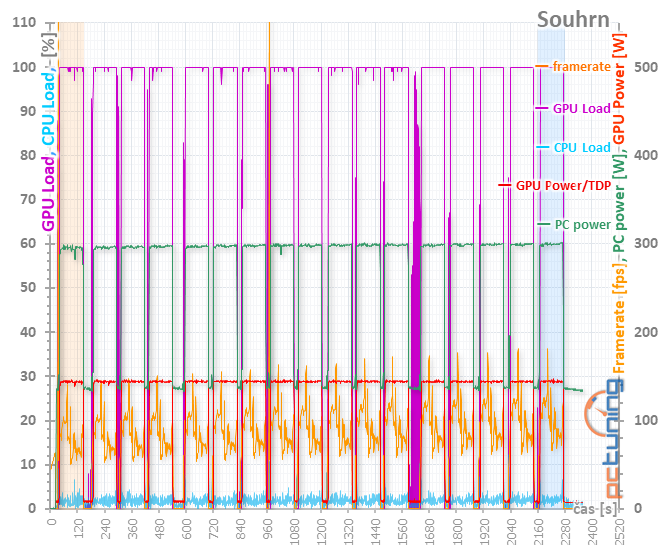Click the orange framerate legend line marker
Image resolution: width=660 pixels, height=545 pixels.
click(542, 66)
